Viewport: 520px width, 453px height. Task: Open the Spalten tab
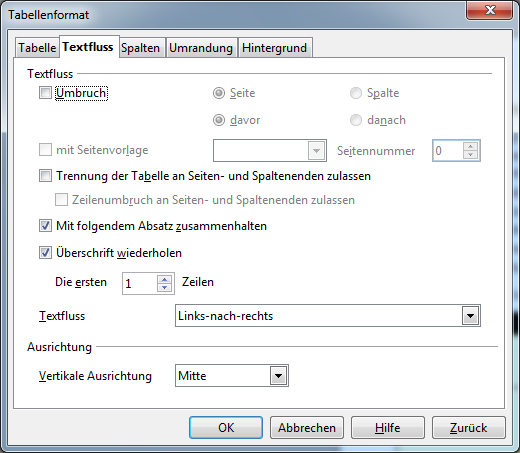click(x=140, y=48)
